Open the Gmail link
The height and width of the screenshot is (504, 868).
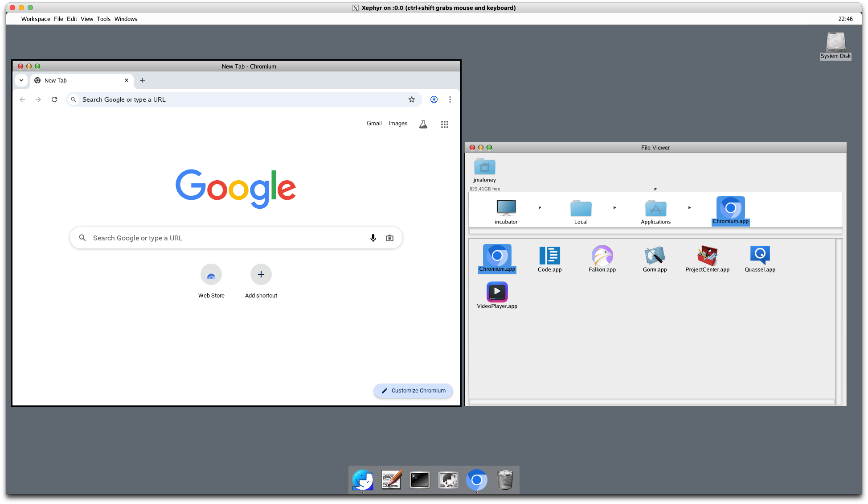[374, 124]
